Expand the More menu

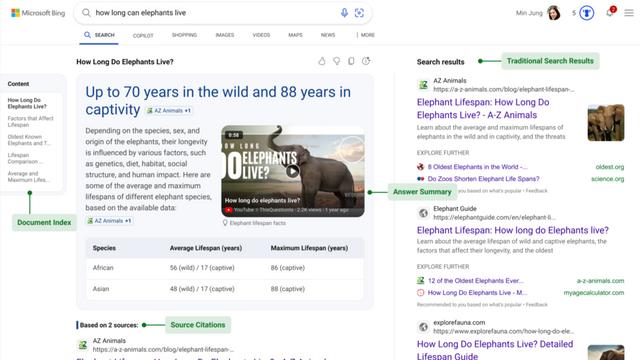coord(366,35)
